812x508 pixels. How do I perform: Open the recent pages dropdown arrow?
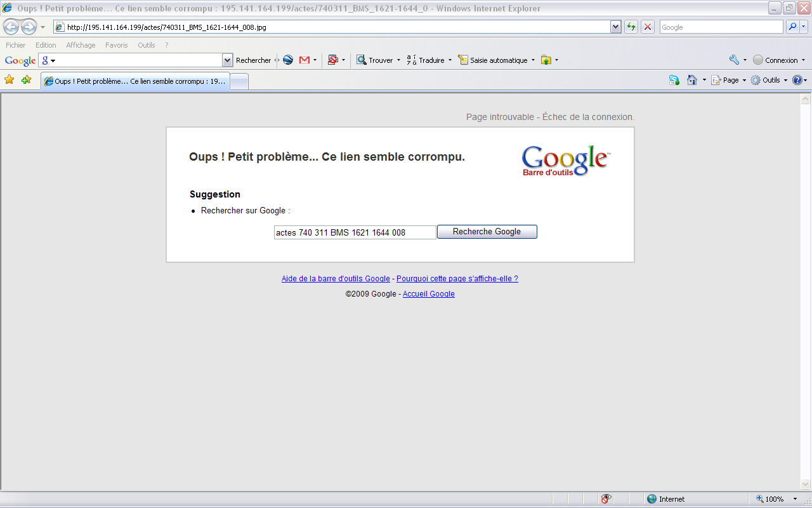(43, 27)
